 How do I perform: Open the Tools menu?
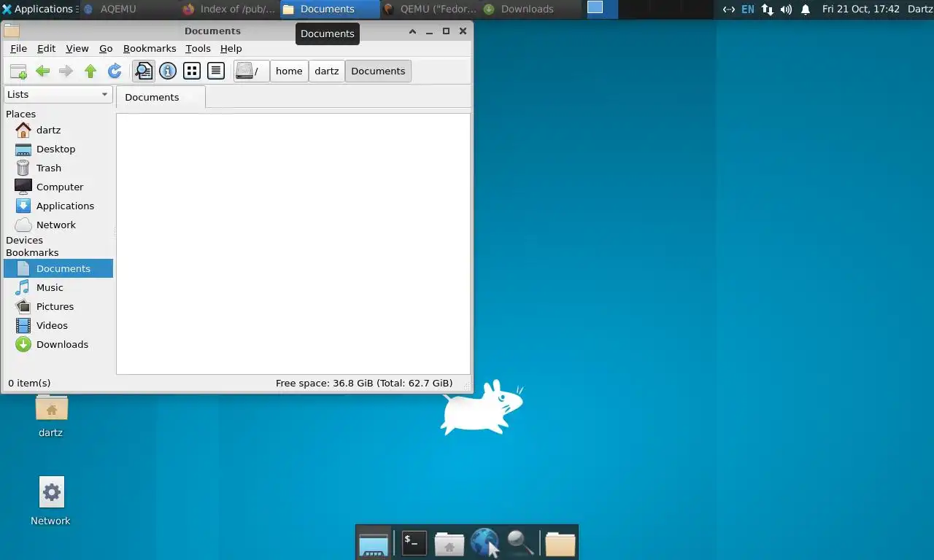pyautogui.click(x=198, y=48)
